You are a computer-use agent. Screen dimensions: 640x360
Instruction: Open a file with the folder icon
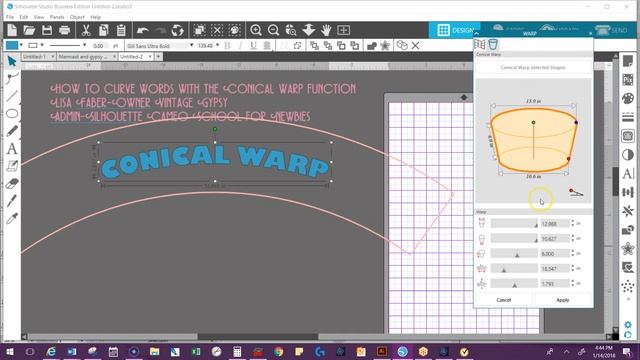(x=29, y=30)
